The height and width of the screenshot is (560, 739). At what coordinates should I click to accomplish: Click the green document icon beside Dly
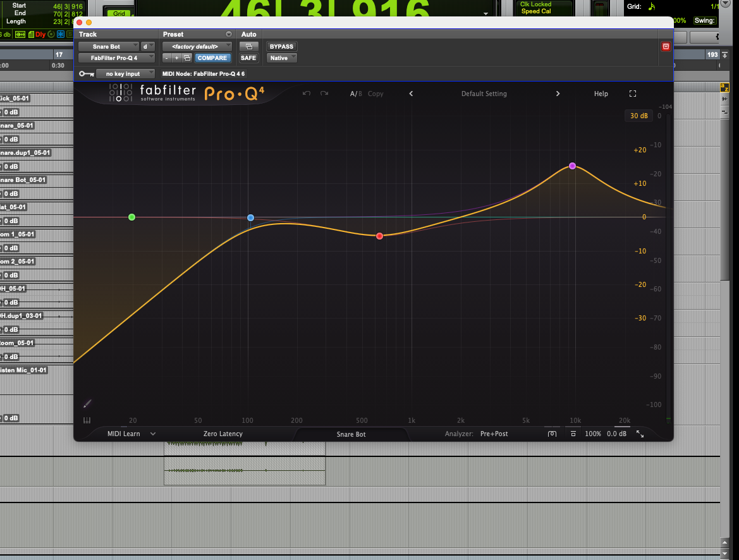pos(31,34)
